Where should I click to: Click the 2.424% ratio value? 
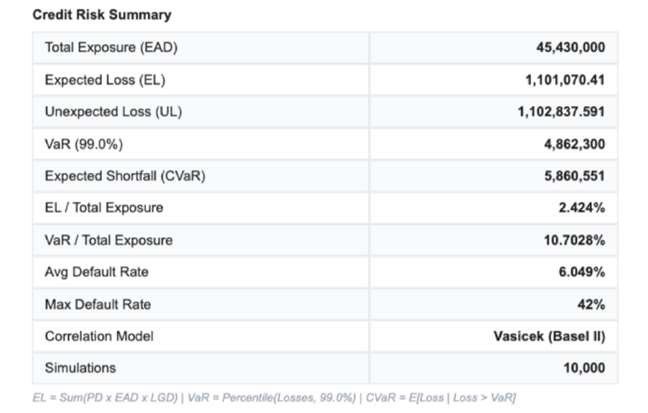(x=581, y=208)
